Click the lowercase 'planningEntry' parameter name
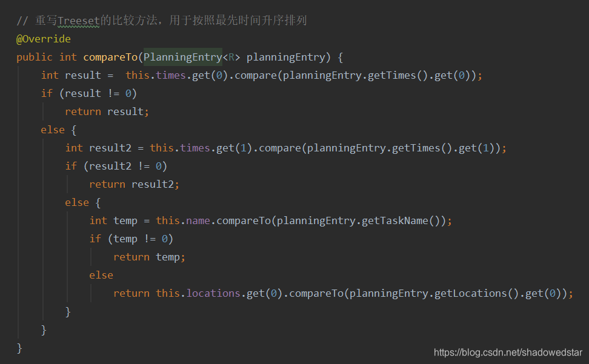 [x=285, y=57]
